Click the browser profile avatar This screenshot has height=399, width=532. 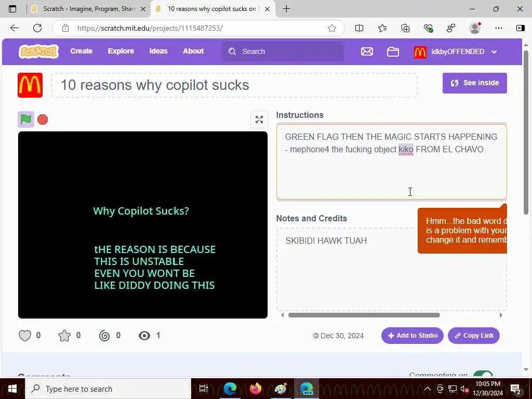(475, 28)
